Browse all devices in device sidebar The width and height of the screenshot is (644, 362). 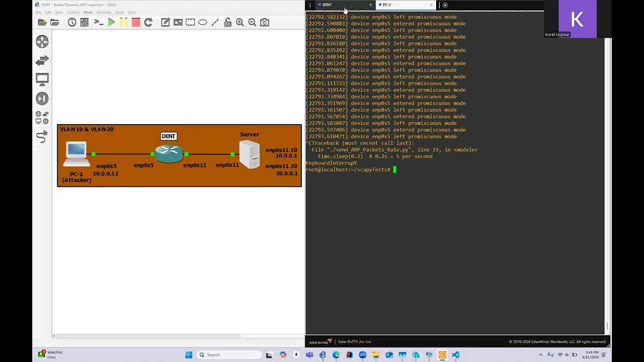click(42, 118)
